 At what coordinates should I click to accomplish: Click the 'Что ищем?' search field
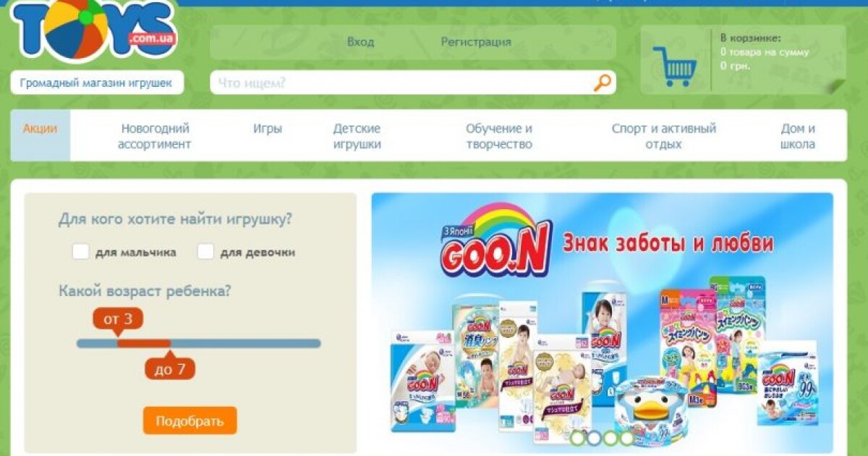tap(401, 83)
